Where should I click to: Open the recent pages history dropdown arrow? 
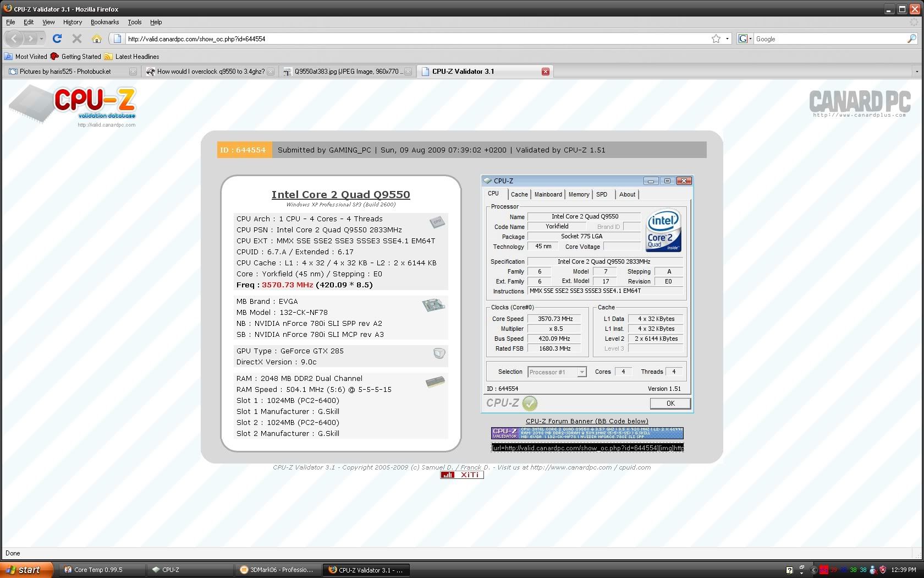pos(41,39)
